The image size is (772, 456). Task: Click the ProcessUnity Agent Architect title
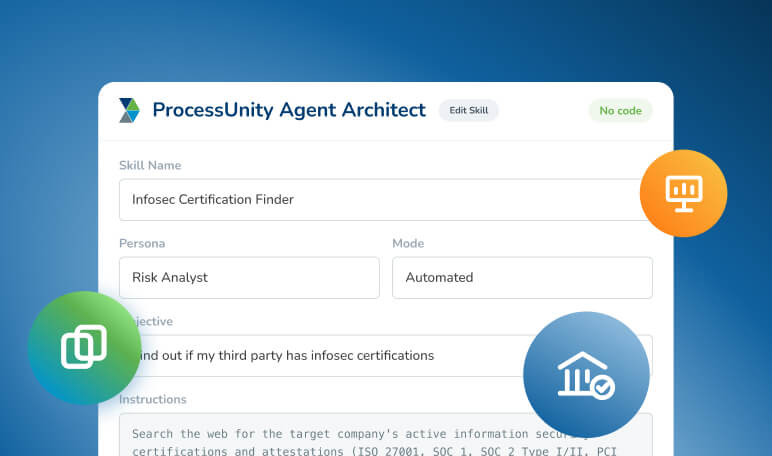click(289, 110)
